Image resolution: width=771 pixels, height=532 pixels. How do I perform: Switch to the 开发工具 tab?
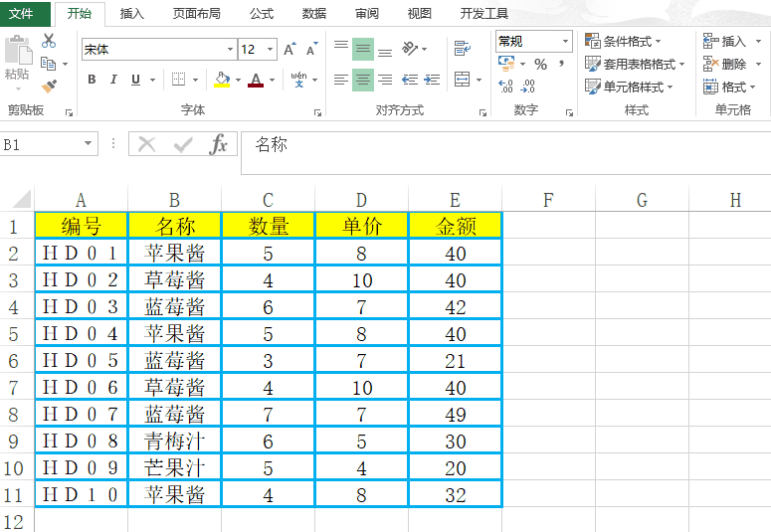click(483, 13)
